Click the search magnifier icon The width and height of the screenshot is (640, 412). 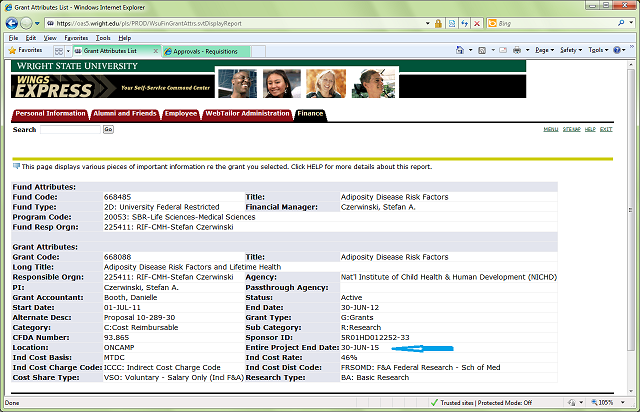tap(621, 23)
